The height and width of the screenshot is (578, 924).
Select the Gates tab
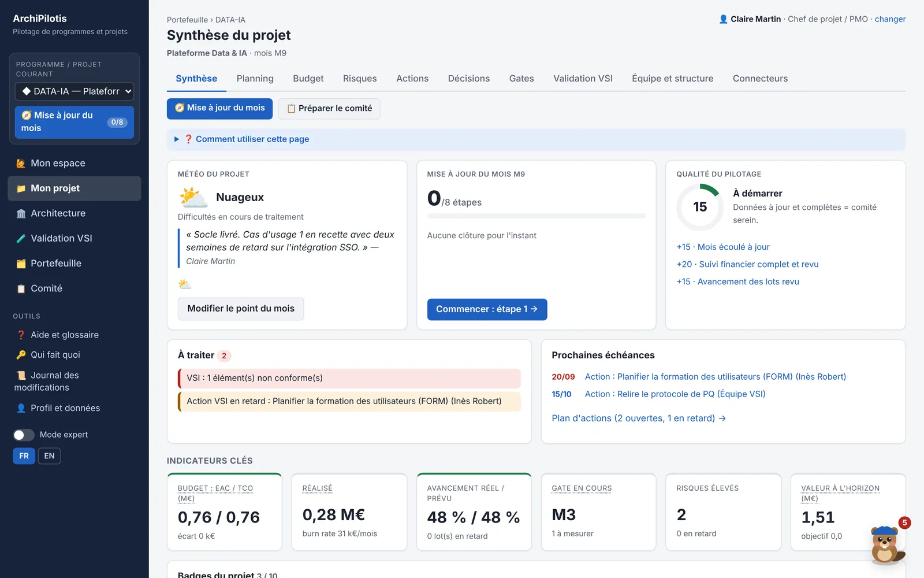[x=521, y=79]
